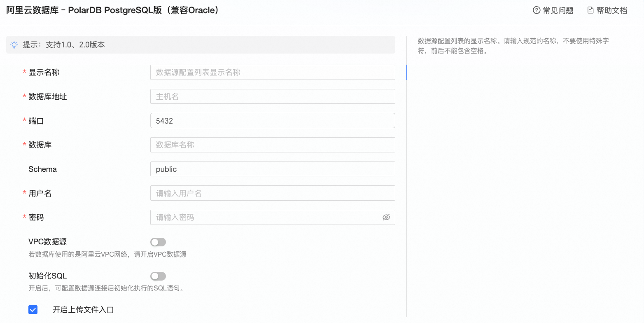Toggle password visibility eye icon
This screenshot has height=323, width=644.
386,218
